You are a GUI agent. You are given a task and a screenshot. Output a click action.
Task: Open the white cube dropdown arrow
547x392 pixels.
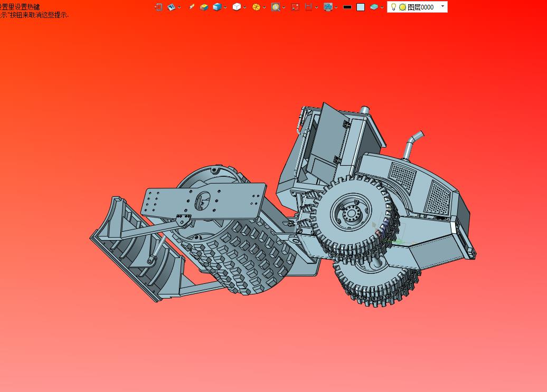point(245,7)
